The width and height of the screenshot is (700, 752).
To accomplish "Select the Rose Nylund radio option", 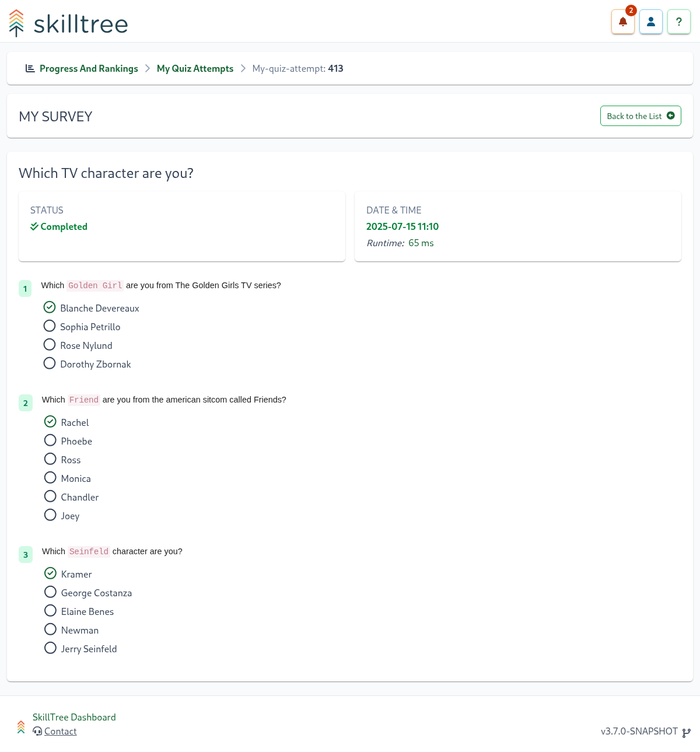I will click(x=50, y=344).
